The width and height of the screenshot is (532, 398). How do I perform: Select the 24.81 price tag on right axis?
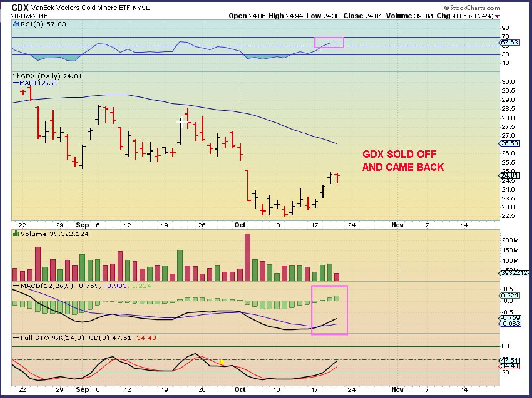(509, 176)
